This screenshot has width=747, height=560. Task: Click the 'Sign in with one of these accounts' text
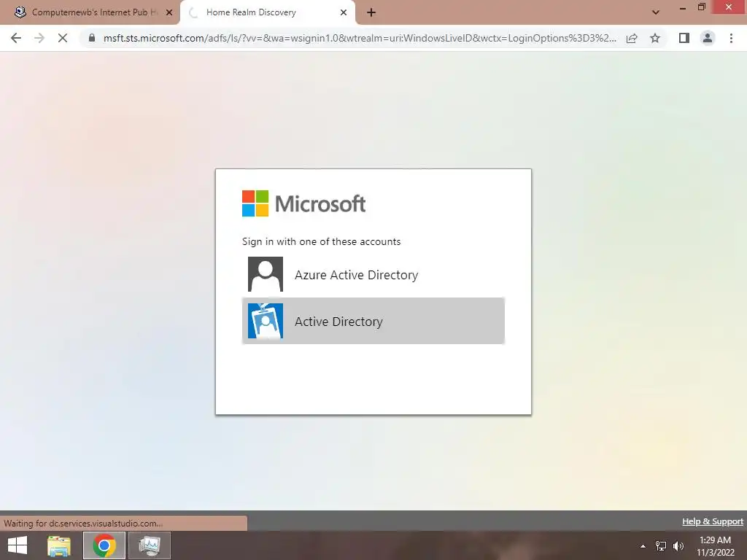point(321,241)
